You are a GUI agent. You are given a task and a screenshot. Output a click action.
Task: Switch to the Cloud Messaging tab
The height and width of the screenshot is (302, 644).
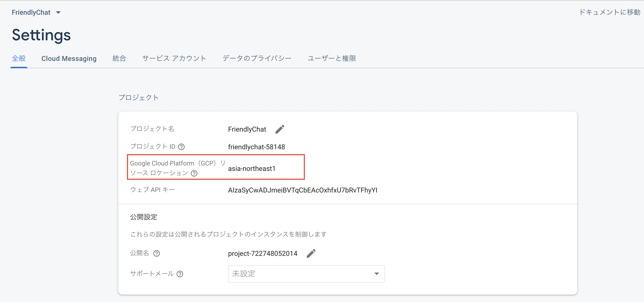point(69,58)
